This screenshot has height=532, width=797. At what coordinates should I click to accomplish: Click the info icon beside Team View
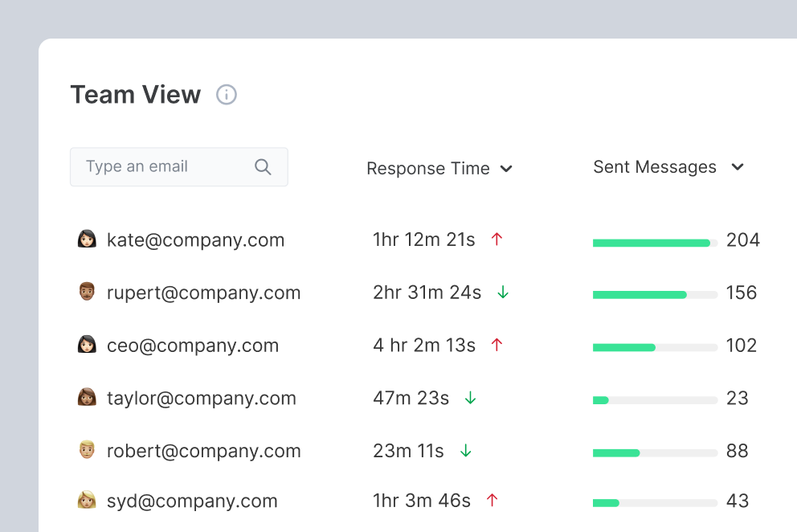[x=227, y=95]
